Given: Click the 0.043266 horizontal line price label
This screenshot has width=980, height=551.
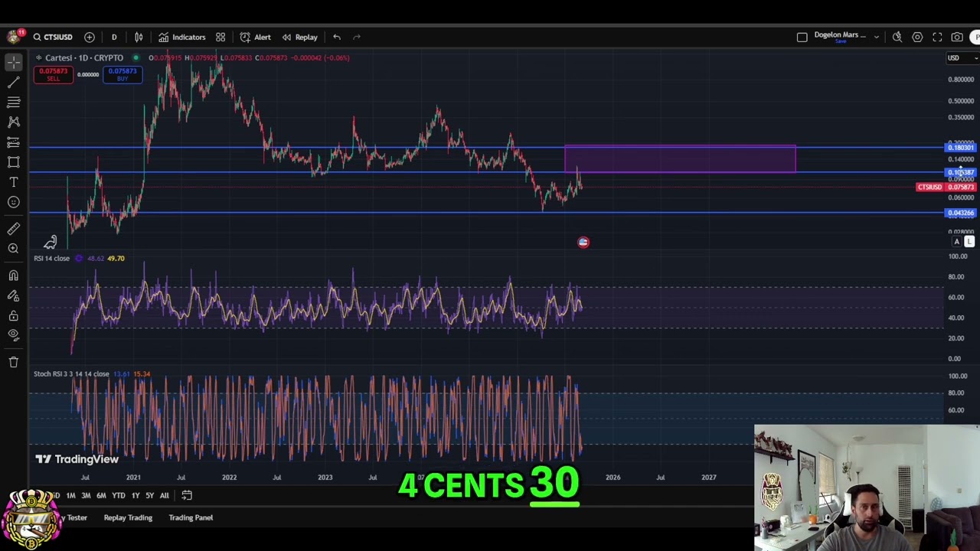Looking at the screenshot, I should click(x=961, y=213).
